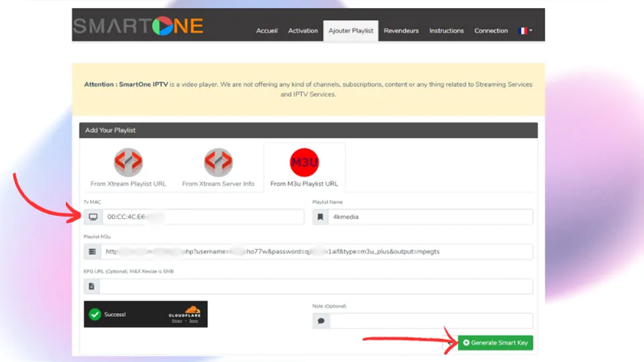Screen dimensions: 644x362
Task: Click the Playlist Name bookmark icon
Action: point(321,217)
